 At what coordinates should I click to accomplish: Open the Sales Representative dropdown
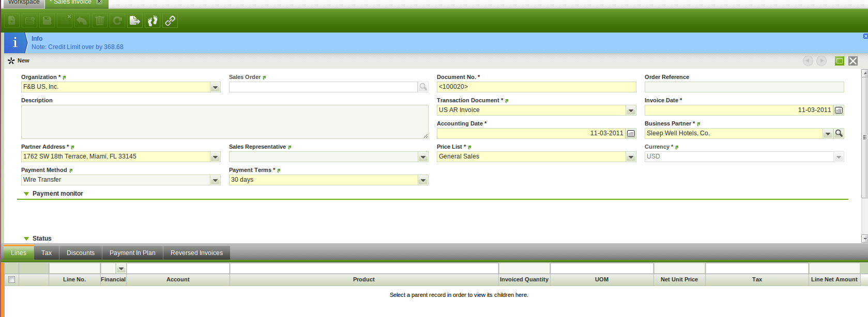pos(423,157)
